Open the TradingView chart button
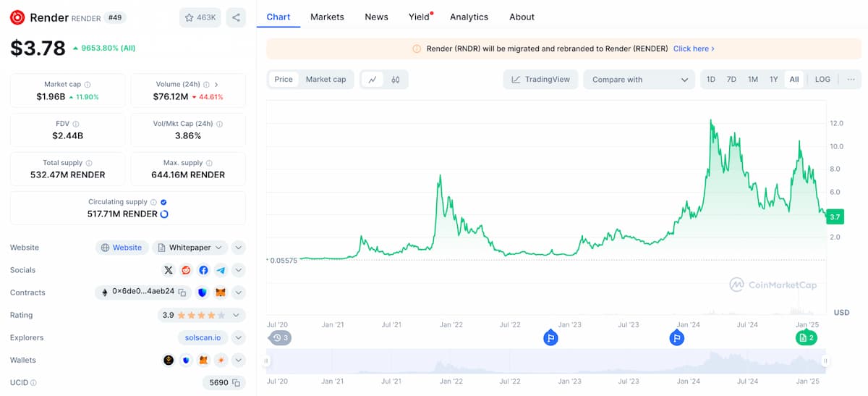 pos(540,80)
